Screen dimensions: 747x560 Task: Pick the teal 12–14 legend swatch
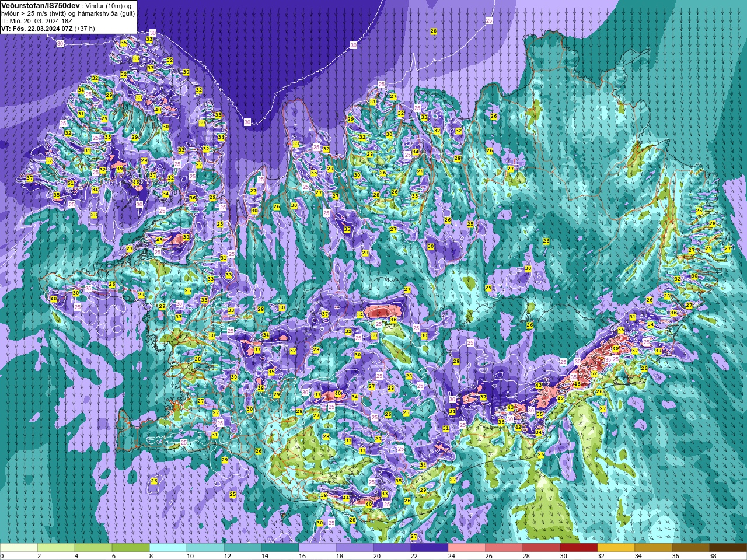coord(243,548)
